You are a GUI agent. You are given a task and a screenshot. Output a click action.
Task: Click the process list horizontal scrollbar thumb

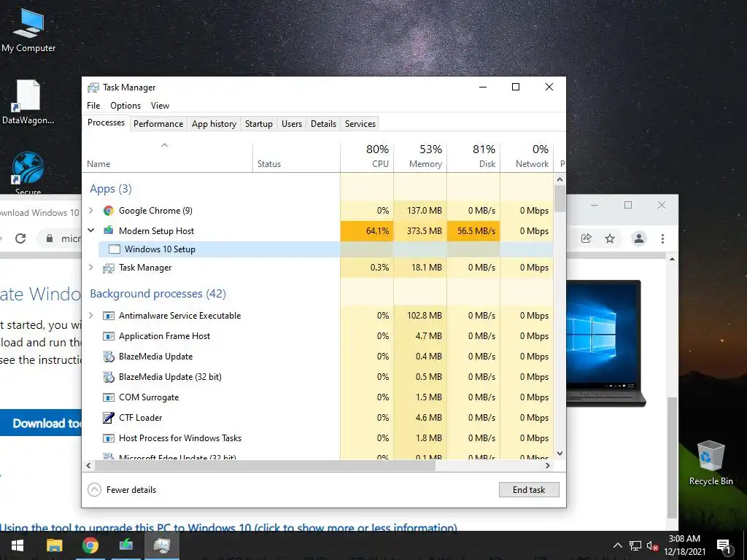tap(264, 466)
